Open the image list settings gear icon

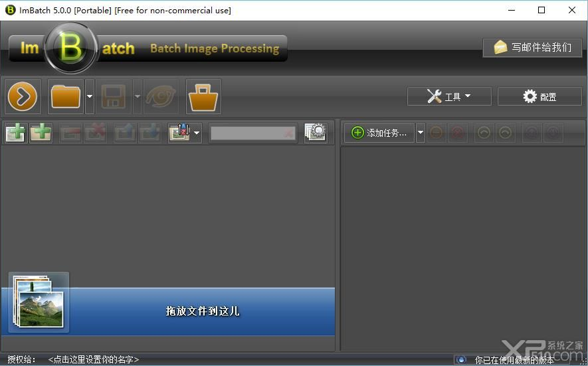point(316,132)
